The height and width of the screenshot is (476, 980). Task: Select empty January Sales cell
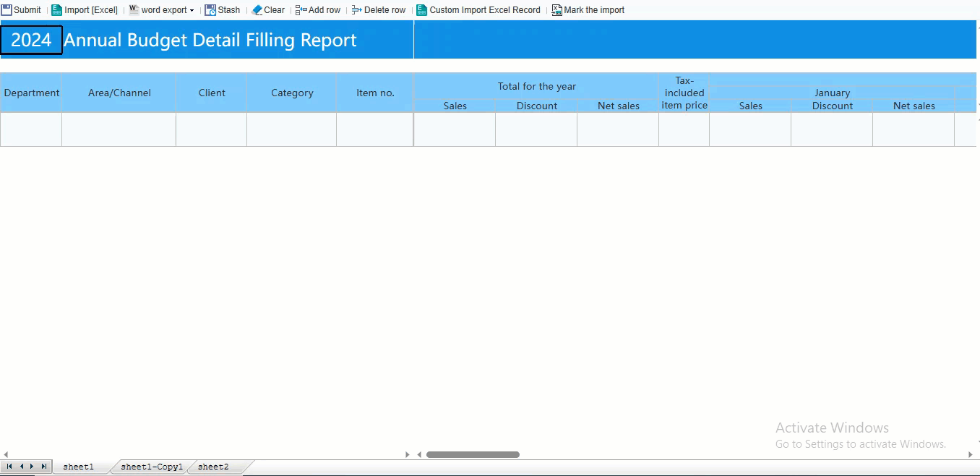click(750, 129)
